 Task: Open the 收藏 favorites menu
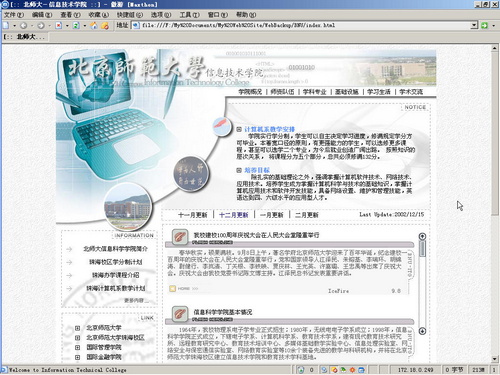[99, 15]
